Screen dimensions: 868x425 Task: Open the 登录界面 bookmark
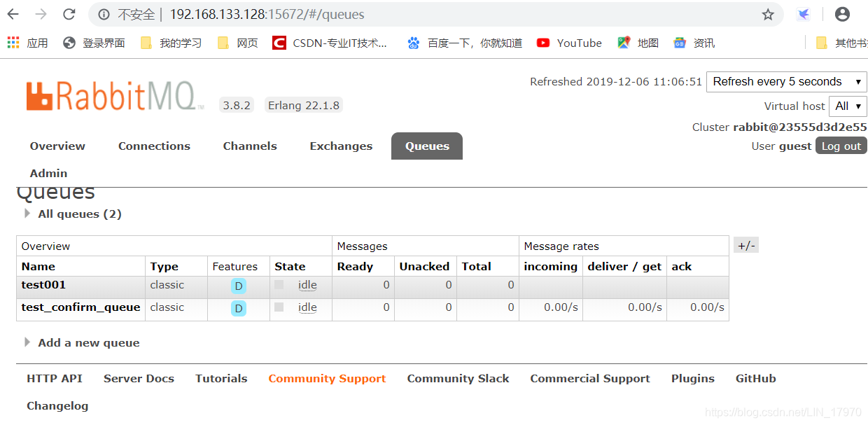[94, 43]
